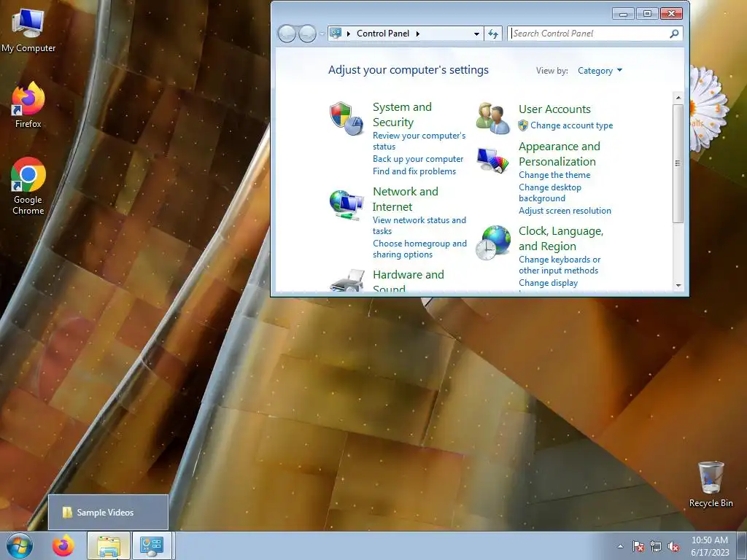Open the View by Category dropdown

pyautogui.click(x=600, y=71)
